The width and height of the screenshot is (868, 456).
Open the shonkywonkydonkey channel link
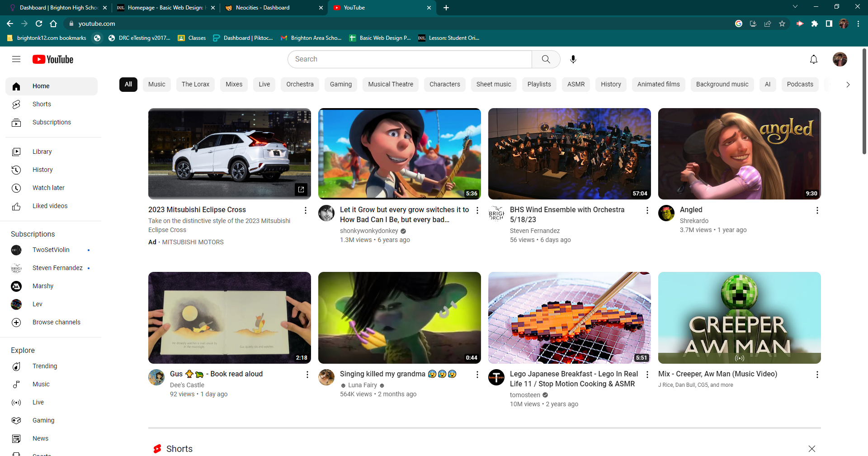[369, 231]
